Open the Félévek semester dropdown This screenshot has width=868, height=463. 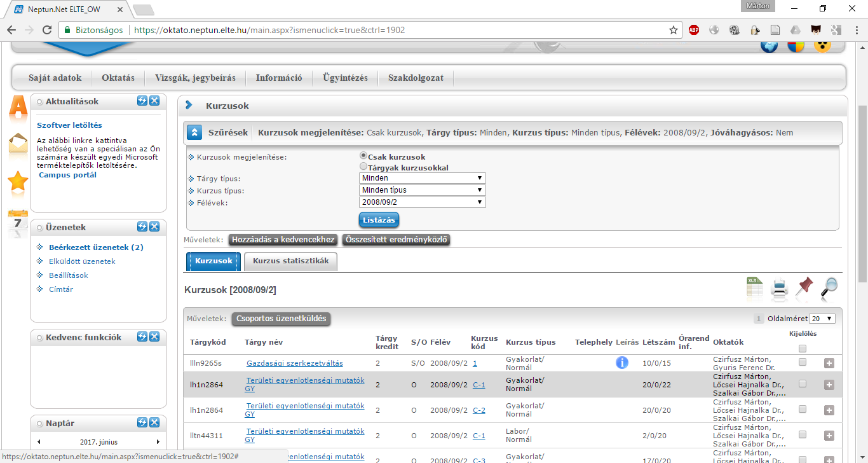coord(423,202)
